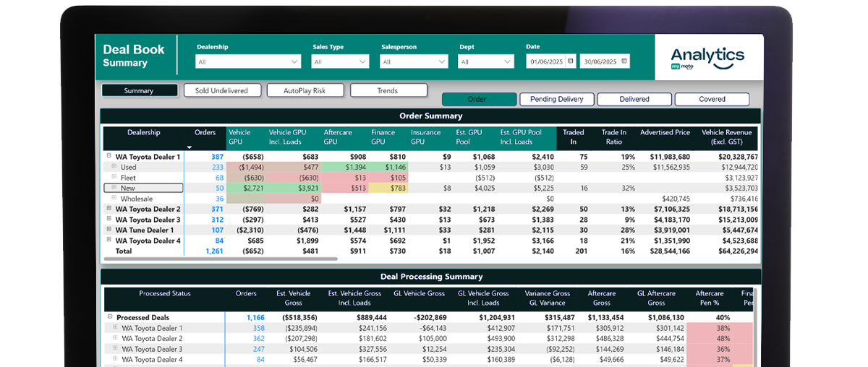Open the AutoPlay Risk tab
The height and width of the screenshot is (367, 868).
pyautogui.click(x=305, y=90)
